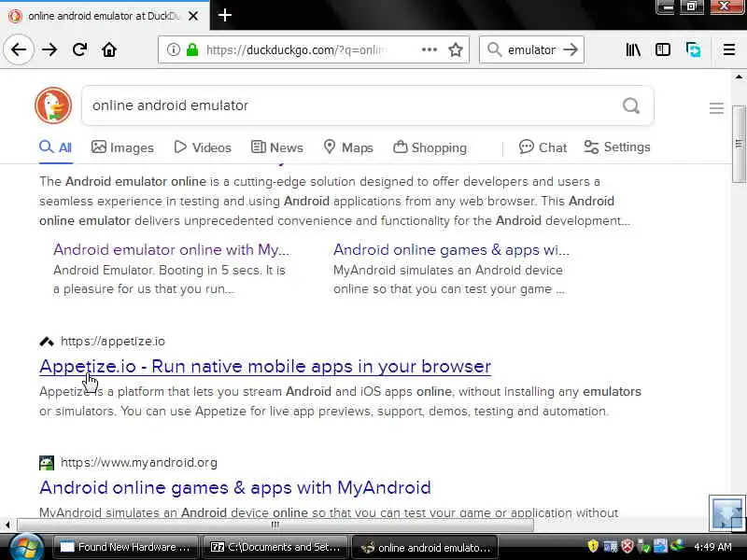Image resolution: width=747 pixels, height=560 pixels.
Task: Open Appetize.io Run native mobile apps link
Action: click(x=265, y=366)
